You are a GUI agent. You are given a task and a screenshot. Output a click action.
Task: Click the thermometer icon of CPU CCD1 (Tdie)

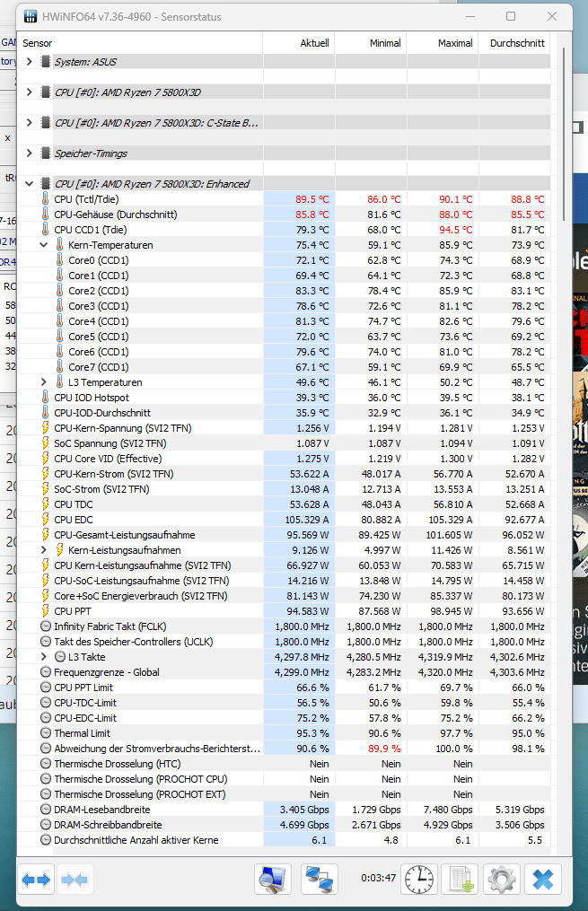click(45, 230)
